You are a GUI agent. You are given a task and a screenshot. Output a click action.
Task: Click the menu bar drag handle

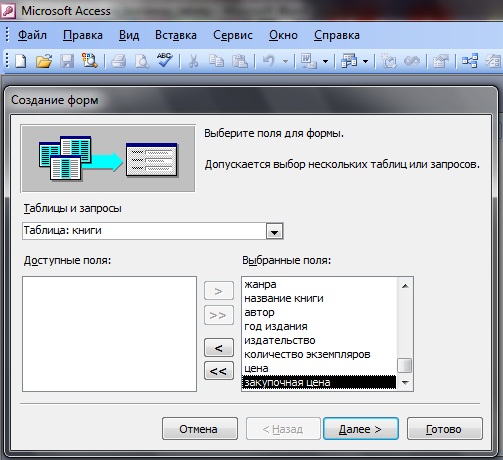tap(7, 35)
